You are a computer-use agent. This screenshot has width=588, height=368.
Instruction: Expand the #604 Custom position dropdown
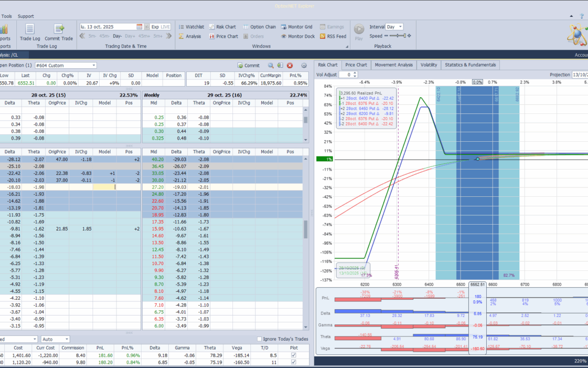tap(94, 65)
